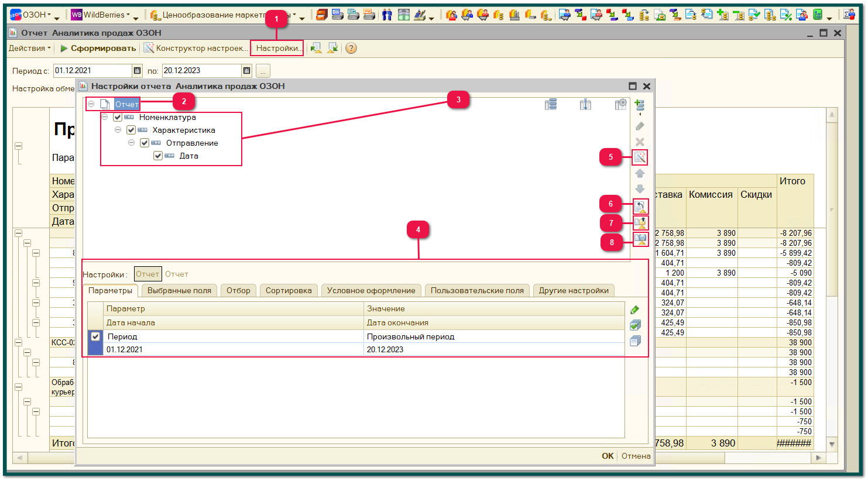Open calendar picker for period end date
868x481 pixels.
tap(246, 70)
